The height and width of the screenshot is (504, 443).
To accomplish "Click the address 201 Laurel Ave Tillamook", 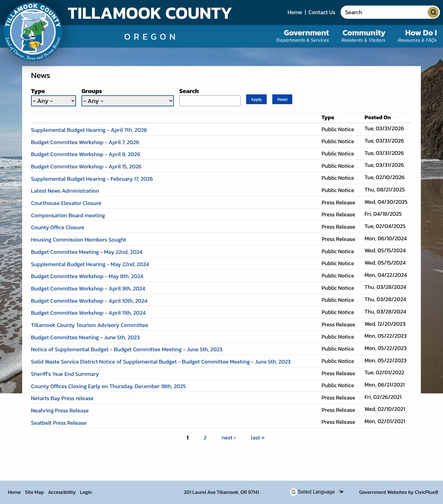I will point(221,492).
